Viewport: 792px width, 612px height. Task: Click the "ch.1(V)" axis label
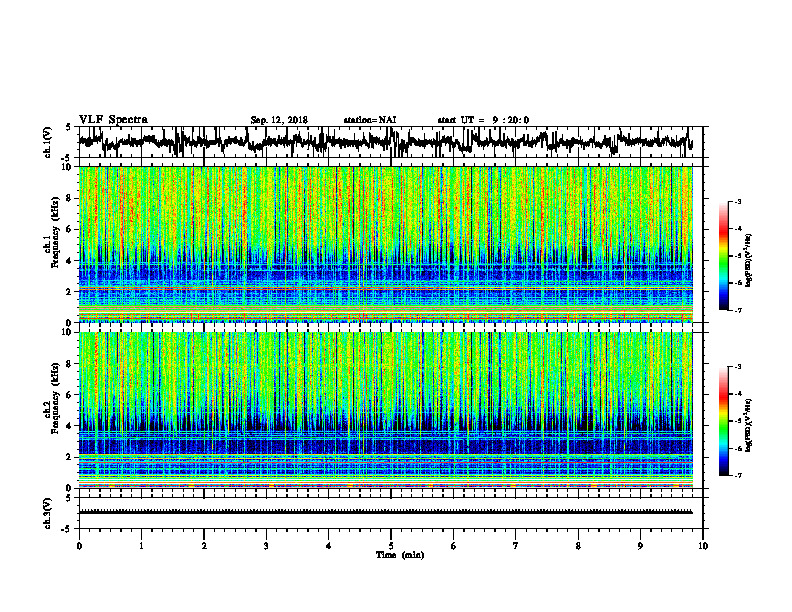tap(48, 142)
